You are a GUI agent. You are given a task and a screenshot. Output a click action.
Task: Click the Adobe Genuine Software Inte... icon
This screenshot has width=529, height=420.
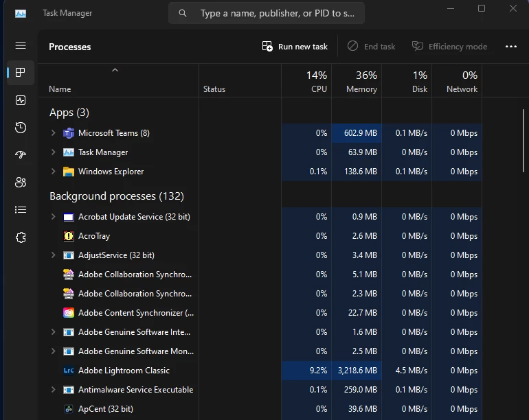click(x=69, y=332)
